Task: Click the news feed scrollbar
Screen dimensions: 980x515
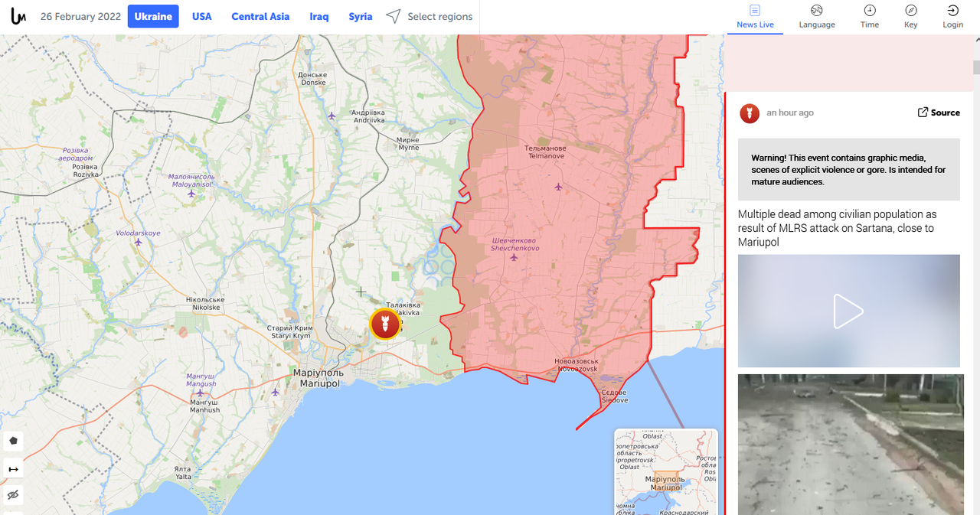Action: click(975, 67)
